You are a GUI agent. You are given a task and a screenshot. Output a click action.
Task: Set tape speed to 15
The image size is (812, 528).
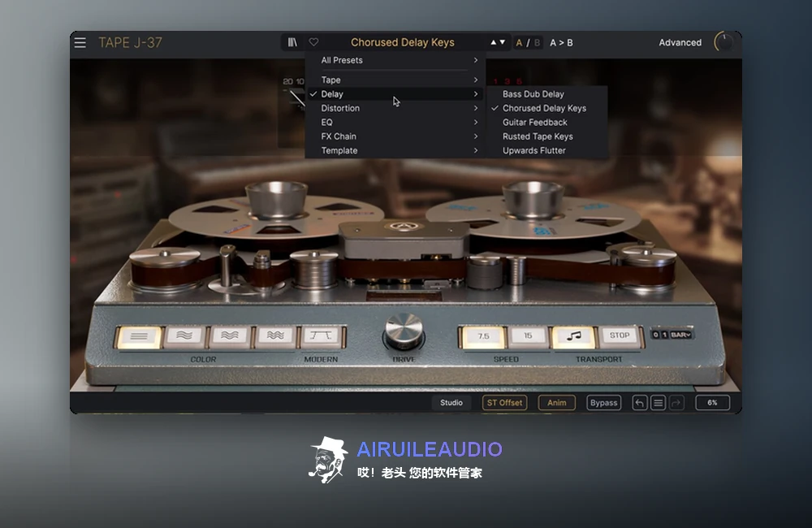click(x=528, y=335)
